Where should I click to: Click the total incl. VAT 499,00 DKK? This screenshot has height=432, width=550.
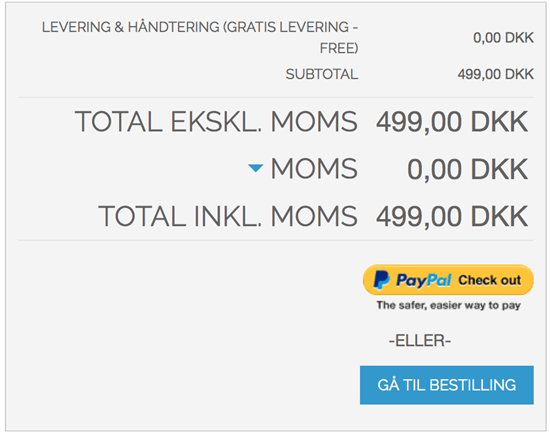(452, 217)
